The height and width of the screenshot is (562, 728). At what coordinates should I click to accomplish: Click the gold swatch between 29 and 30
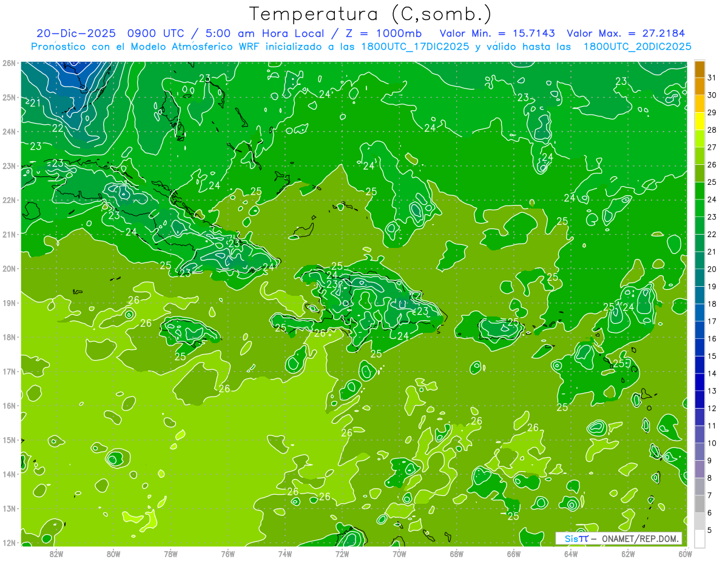click(699, 104)
